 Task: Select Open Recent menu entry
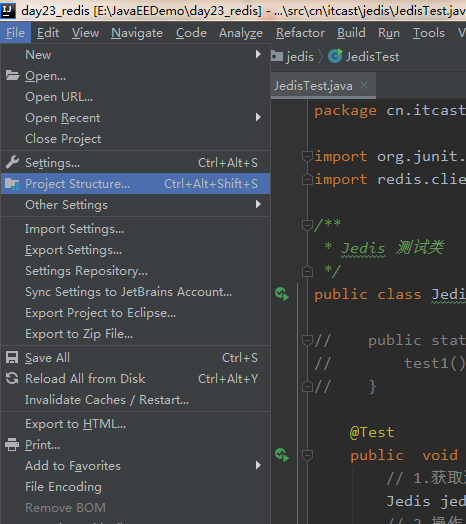(135, 118)
